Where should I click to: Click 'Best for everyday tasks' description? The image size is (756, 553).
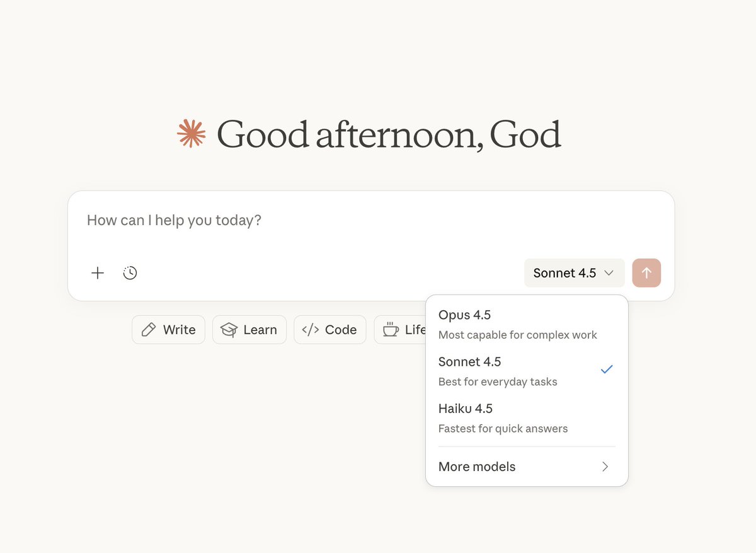point(498,381)
